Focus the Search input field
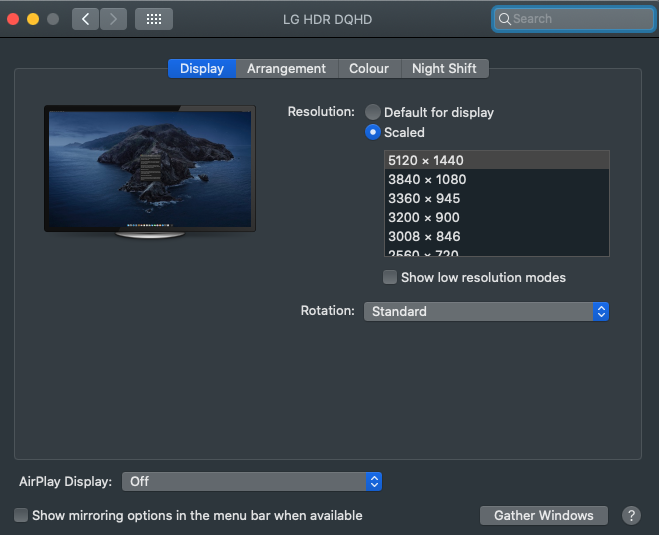 click(x=574, y=19)
